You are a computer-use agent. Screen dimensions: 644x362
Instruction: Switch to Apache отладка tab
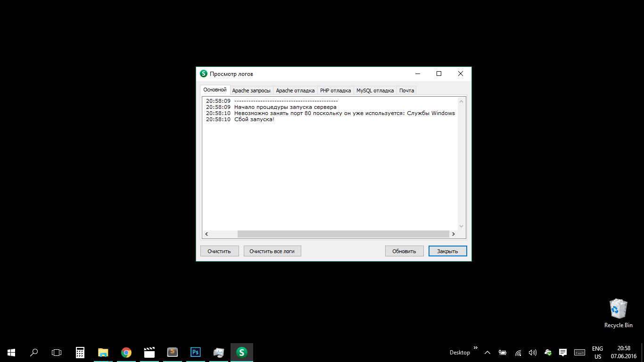tap(295, 90)
